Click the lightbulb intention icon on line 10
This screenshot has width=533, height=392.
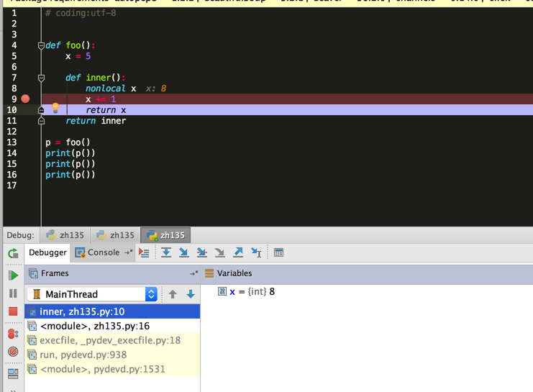point(55,108)
